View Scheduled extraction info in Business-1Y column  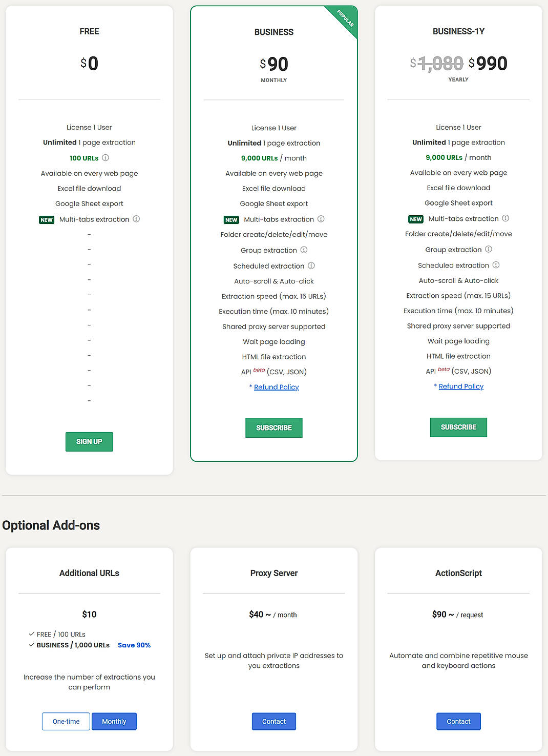click(x=496, y=265)
